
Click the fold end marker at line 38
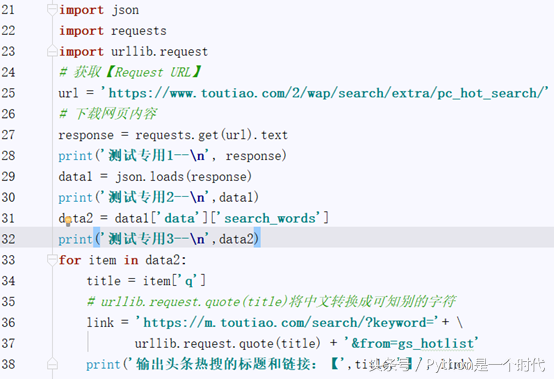[52, 364]
